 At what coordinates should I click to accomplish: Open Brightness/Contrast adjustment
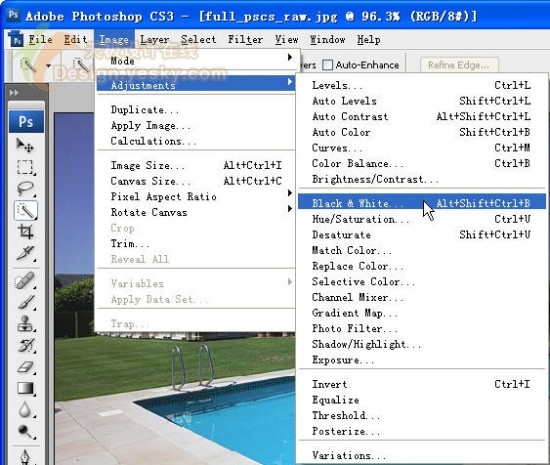421,179
